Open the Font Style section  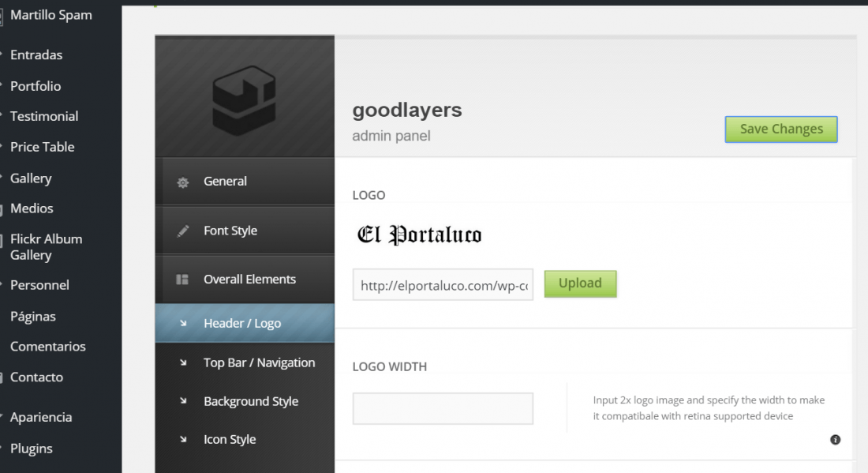(x=245, y=231)
